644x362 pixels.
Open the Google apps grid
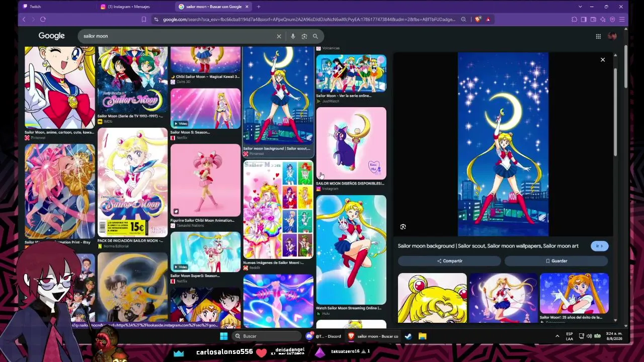click(598, 36)
